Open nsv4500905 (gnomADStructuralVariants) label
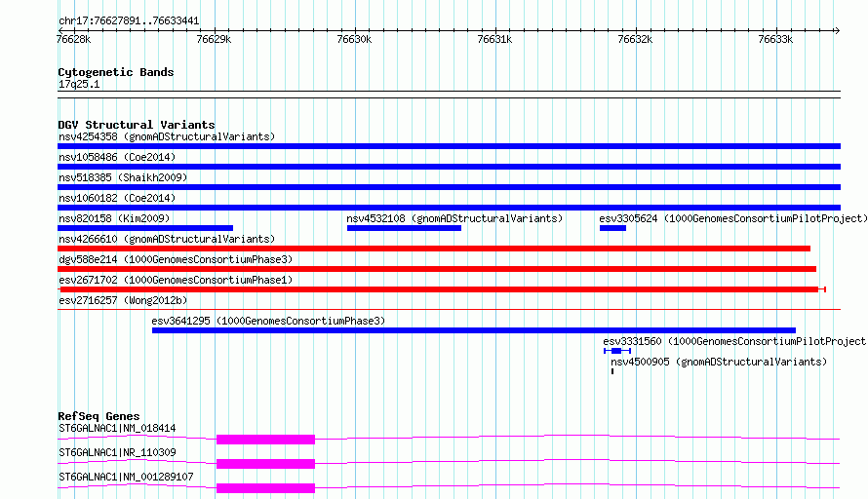The width and height of the screenshot is (868, 499). 719,362
